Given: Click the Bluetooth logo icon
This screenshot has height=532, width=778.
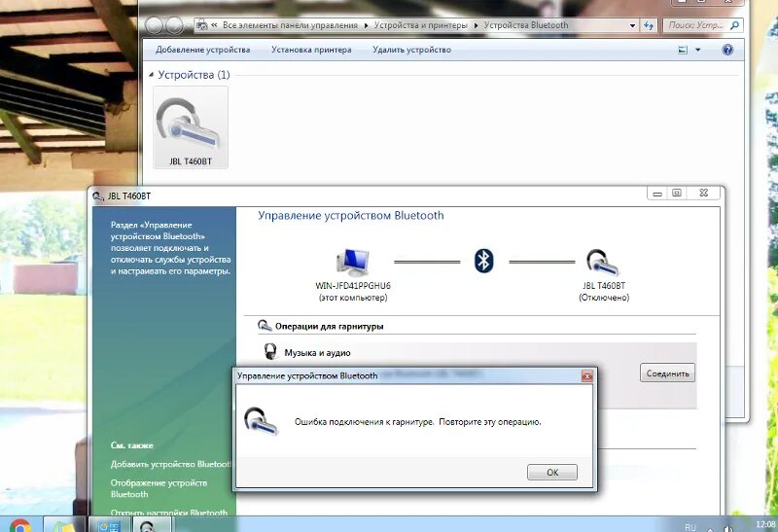Looking at the screenshot, I should coord(483,261).
